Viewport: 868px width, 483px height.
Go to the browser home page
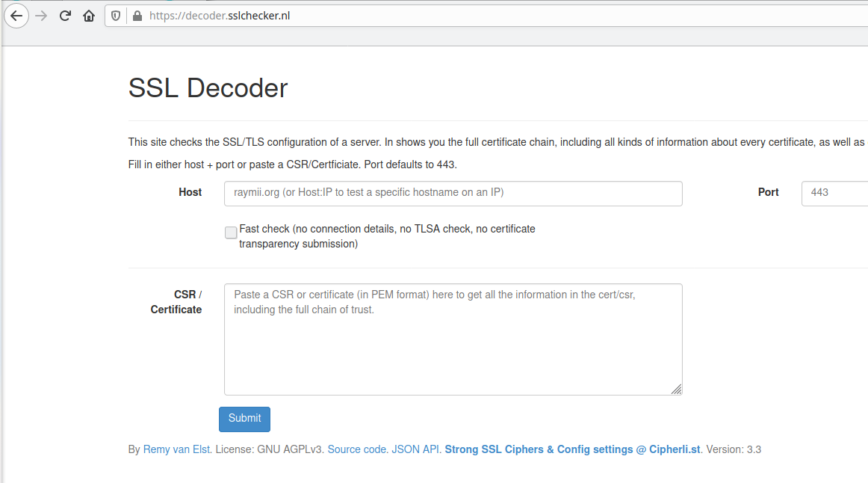pos(89,16)
